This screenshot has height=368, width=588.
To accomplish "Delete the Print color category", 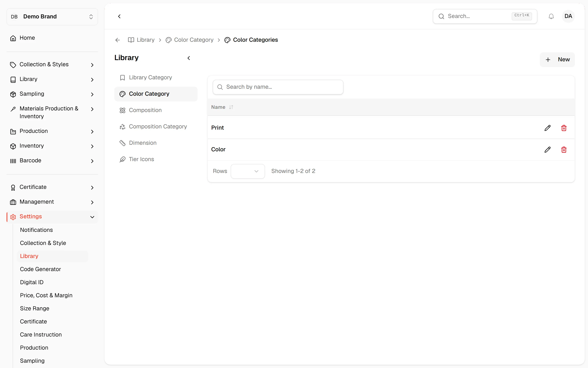I will (x=564, y=128).
